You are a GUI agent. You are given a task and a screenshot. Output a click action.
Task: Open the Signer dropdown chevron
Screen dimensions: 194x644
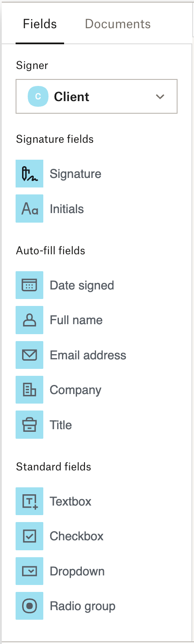click(x=160, y=96)
